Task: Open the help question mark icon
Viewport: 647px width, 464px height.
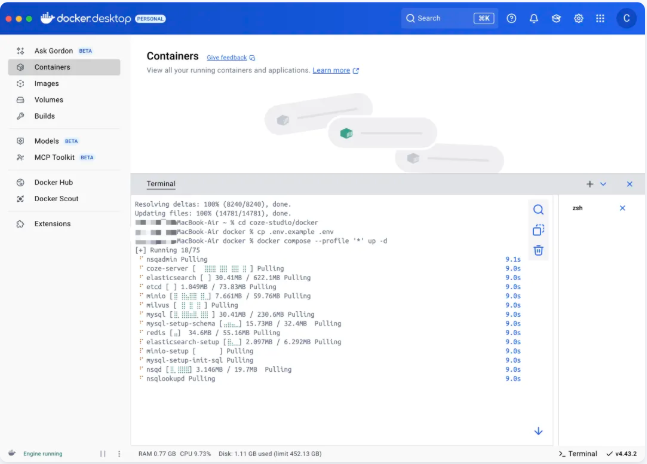Action: tap(512, 18)
